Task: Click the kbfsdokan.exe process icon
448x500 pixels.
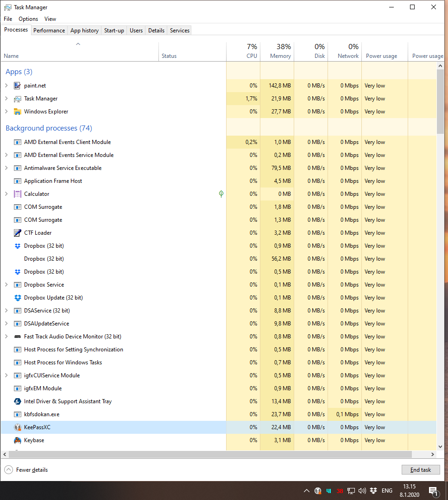Action: [17, 414]
